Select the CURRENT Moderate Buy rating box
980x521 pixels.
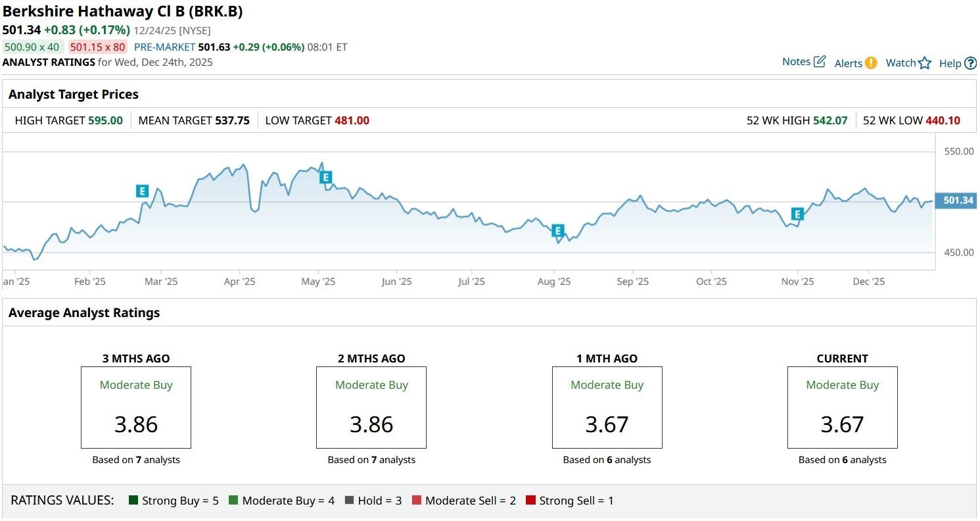click(842, 408)
